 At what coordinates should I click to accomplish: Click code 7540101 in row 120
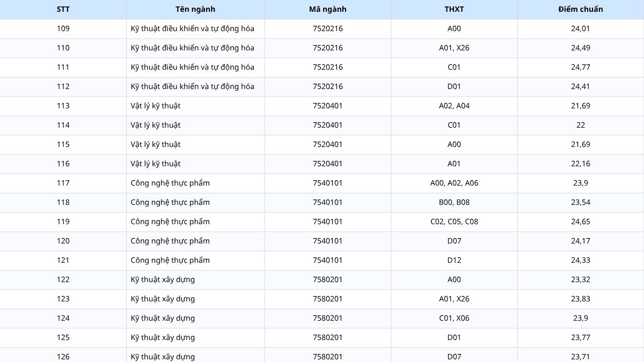pyautogui.click(x=328, y=241)
